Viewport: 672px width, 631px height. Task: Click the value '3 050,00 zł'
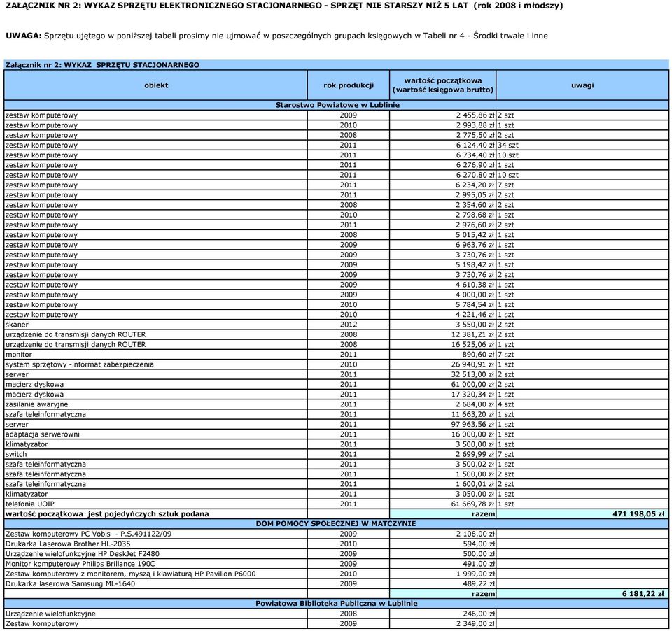click(475, 494)
